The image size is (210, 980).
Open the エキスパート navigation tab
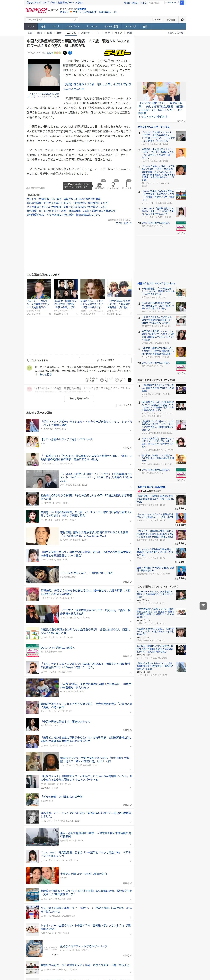(72, 27)
